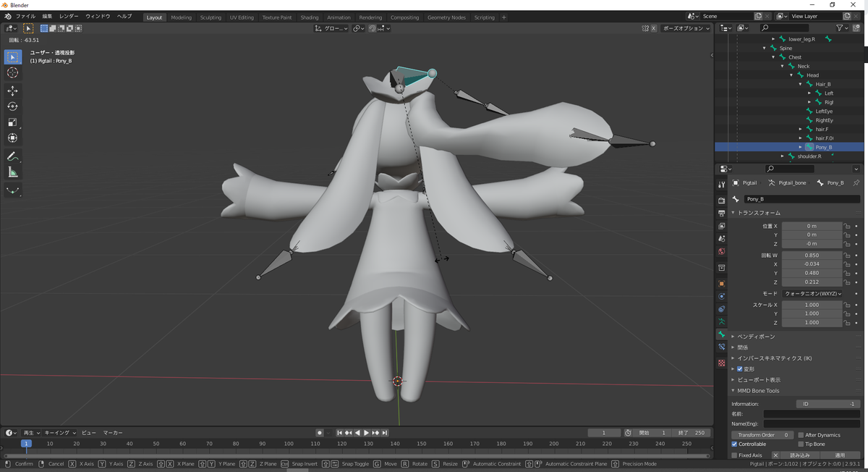The height and width of the screenshot is (472, 868).
Task: Click the Blender logo menu icon
Action: pos(7,16)
